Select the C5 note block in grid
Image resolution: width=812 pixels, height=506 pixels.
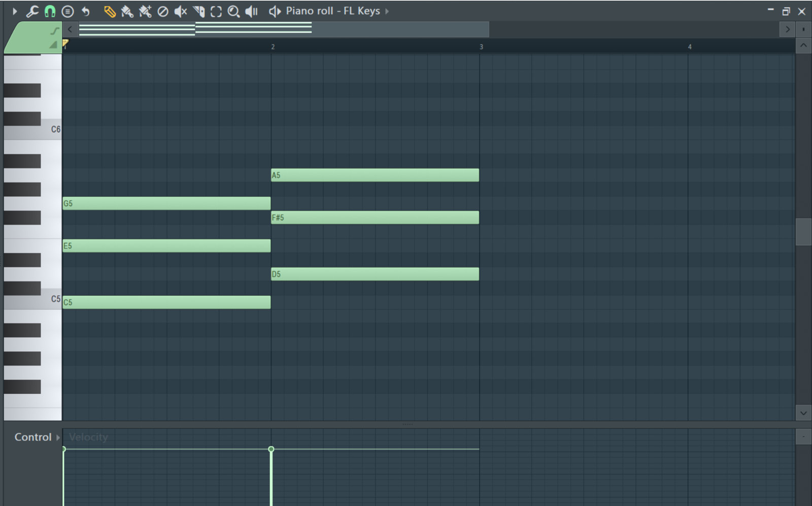tap(166, 302)
